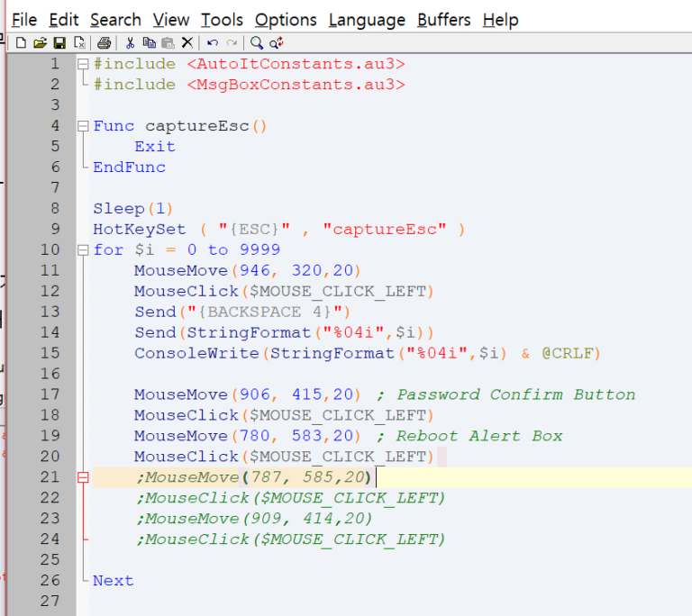Open the Language menu
This screenshot has width=692, height=616.
coord(366,20)
